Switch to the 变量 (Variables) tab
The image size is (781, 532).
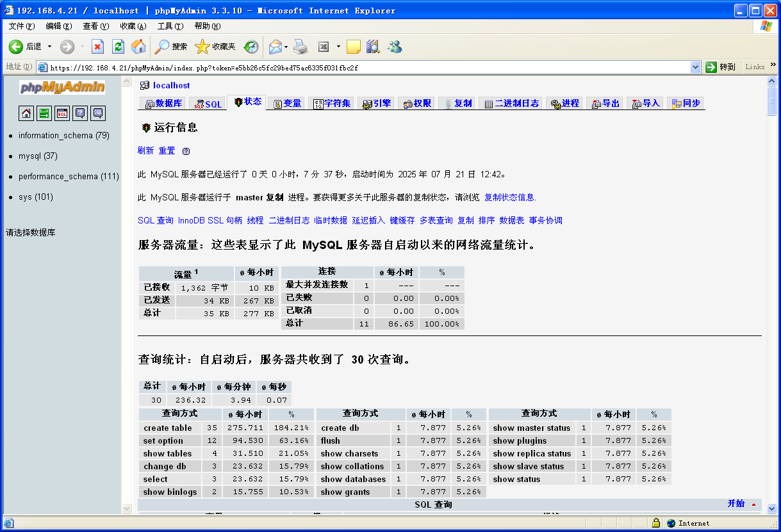(x=287, y=104)
